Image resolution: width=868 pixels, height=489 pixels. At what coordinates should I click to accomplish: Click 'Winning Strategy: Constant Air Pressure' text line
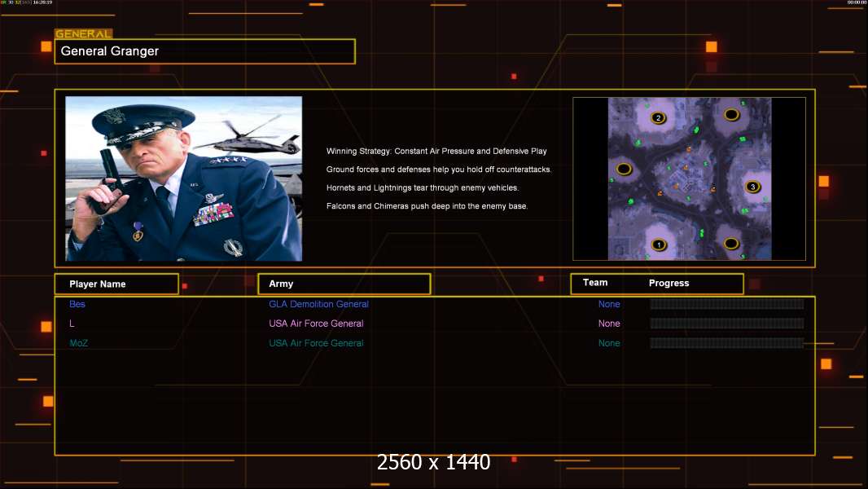436,152
